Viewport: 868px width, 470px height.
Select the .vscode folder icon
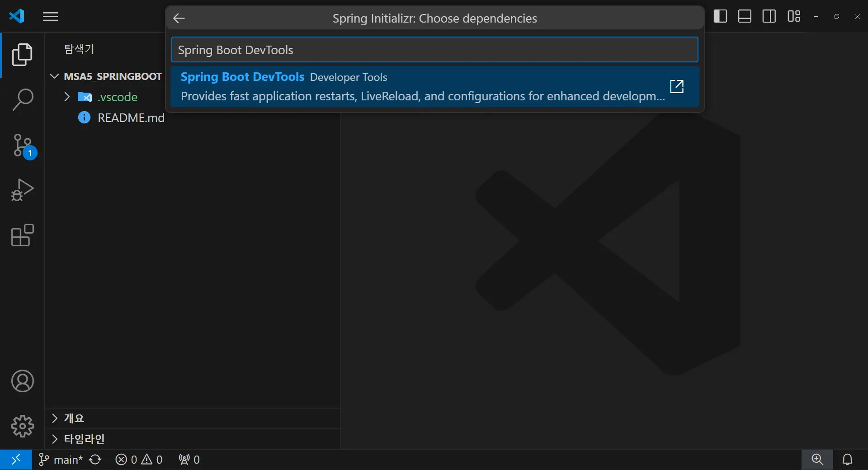coord(85,97)
